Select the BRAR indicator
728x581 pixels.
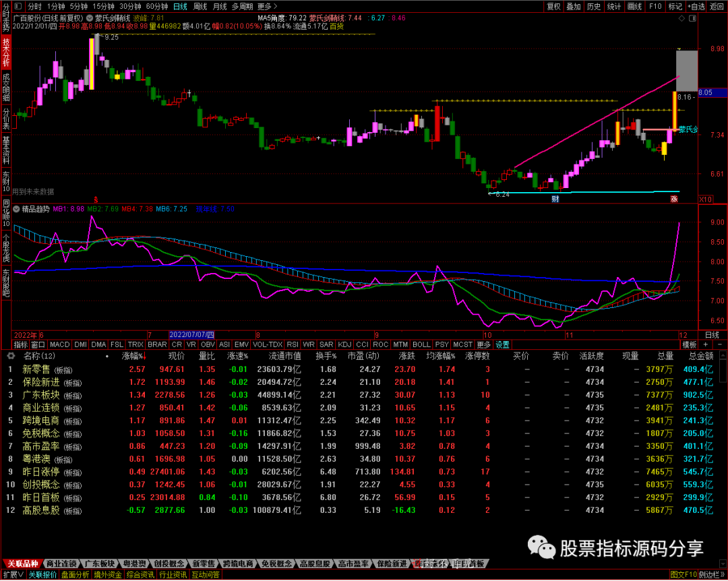(x=157, y=344)
